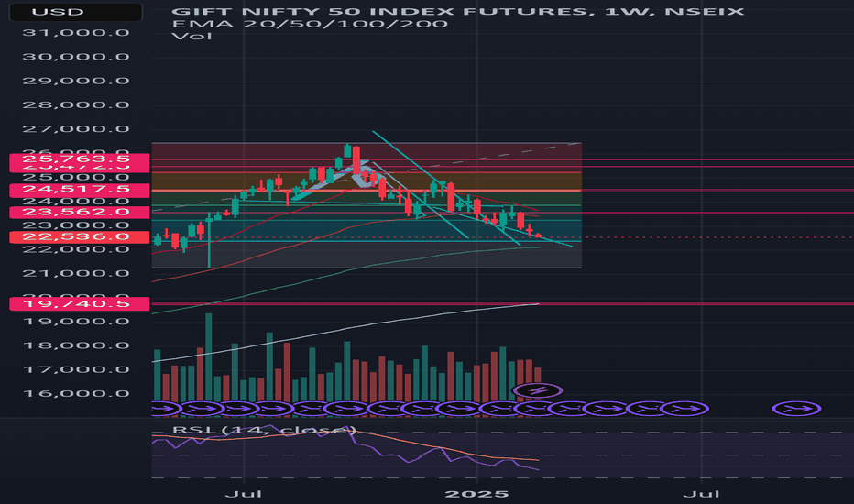The width and height of the screenshot is (854, 504).
Task: Select the EMA 20/50/100/200 indicator label
Action: (x=310, y=24)
